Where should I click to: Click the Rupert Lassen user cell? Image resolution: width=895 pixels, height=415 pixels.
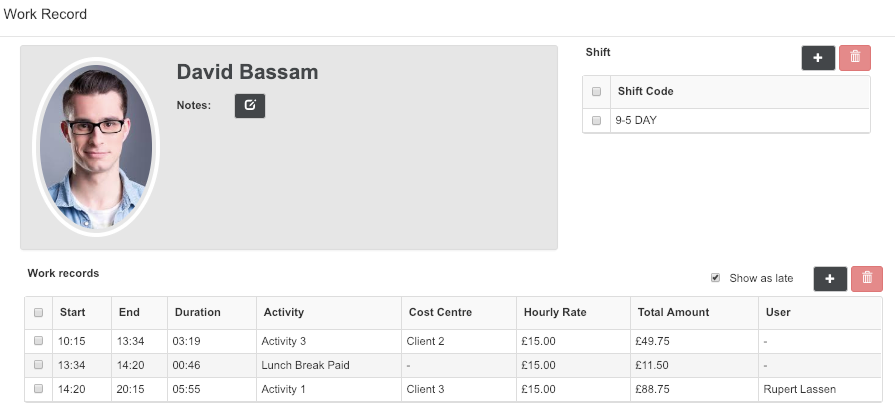(x=800, y=389)
